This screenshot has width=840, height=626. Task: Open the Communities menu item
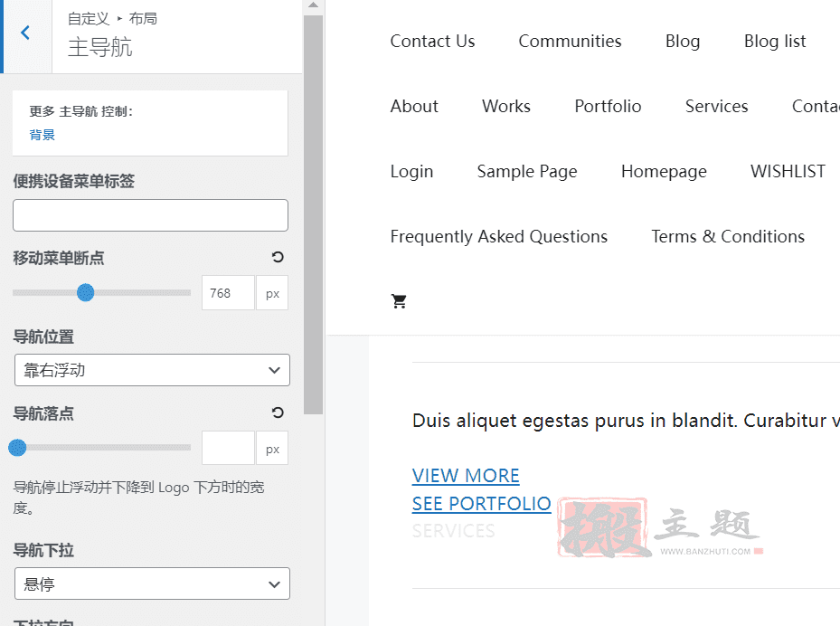coord(570,42)
